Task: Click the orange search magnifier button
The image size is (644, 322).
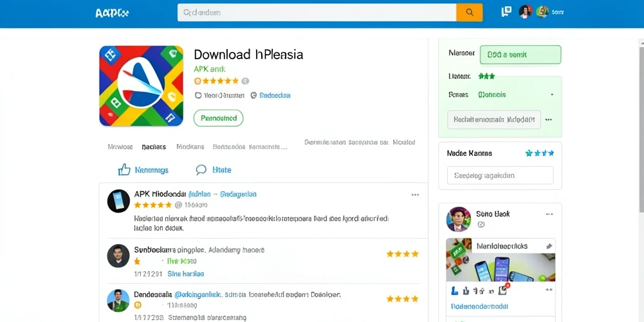Action: pos(469,13)
